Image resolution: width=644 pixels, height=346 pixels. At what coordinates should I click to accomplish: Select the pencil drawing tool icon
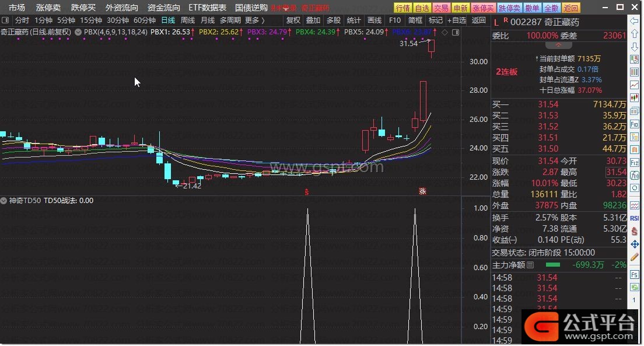pyautogui.click(x=634, y=257)
